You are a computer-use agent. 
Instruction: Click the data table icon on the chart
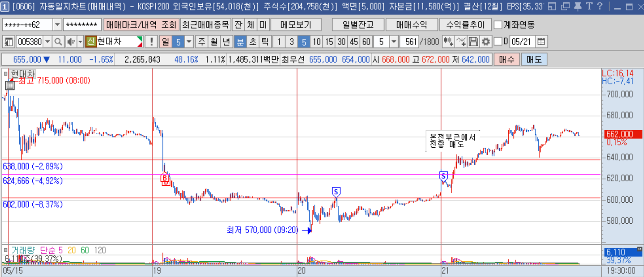tap(10, 86)
